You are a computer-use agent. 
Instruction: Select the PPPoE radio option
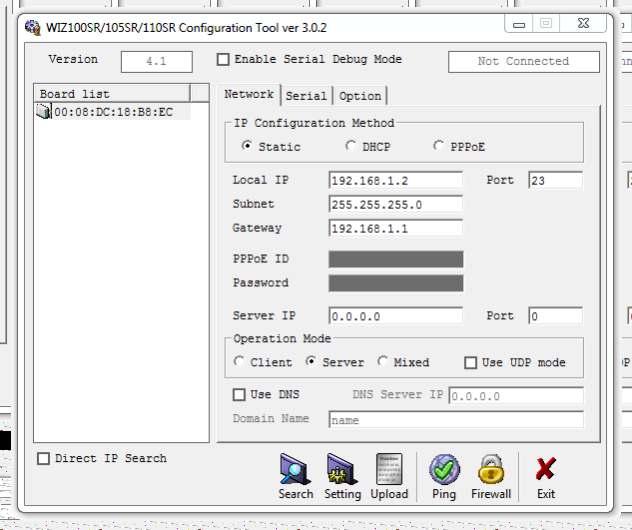439,145
